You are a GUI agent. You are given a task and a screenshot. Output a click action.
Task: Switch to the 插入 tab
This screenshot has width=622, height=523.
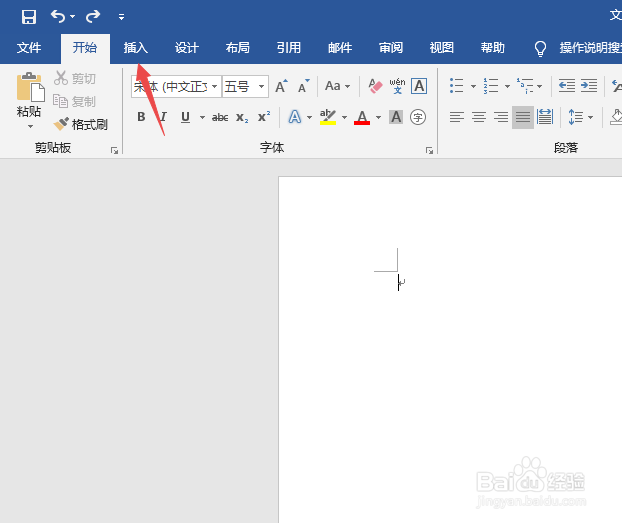click(136, 48)
